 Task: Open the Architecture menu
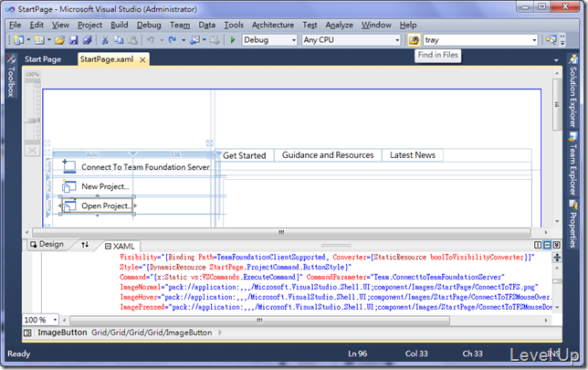(273, 25)
